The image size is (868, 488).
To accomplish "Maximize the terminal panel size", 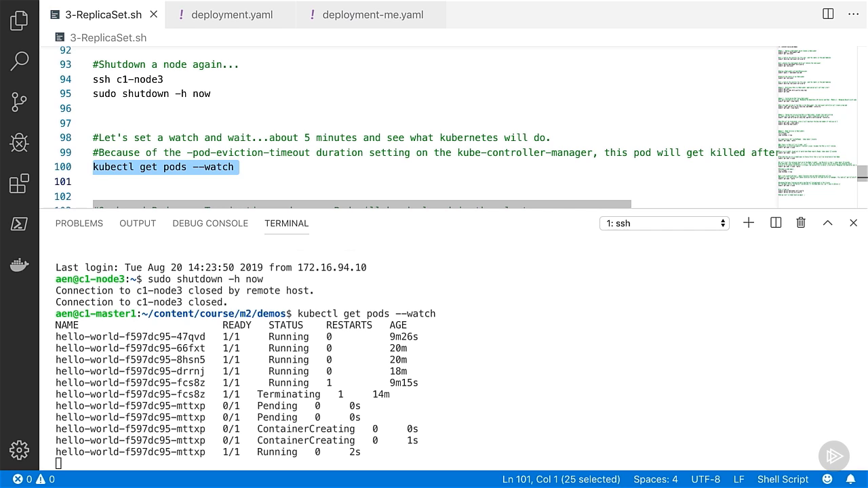I will [x=827, y=223].
